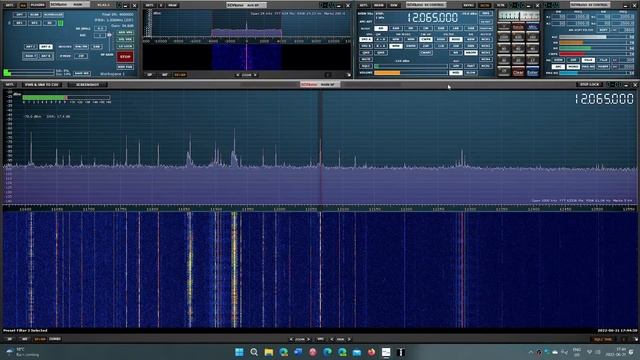Select WF view in the Aux SP window

164,75
